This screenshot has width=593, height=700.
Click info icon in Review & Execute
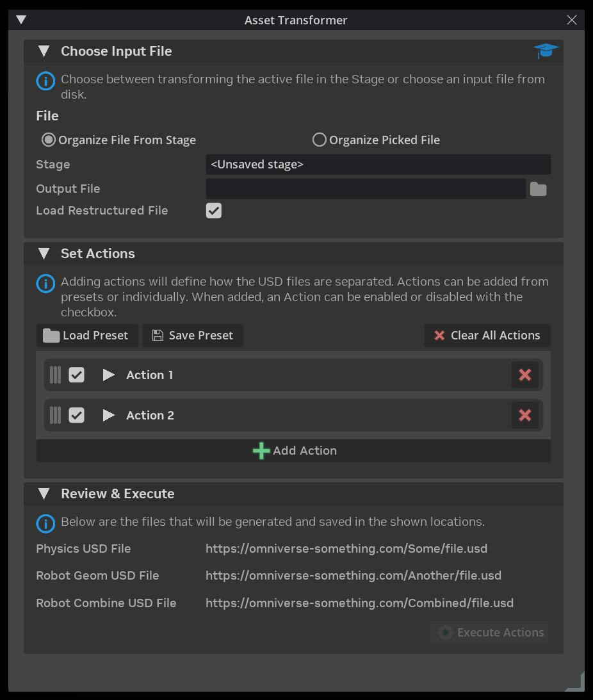click(45, 523)
